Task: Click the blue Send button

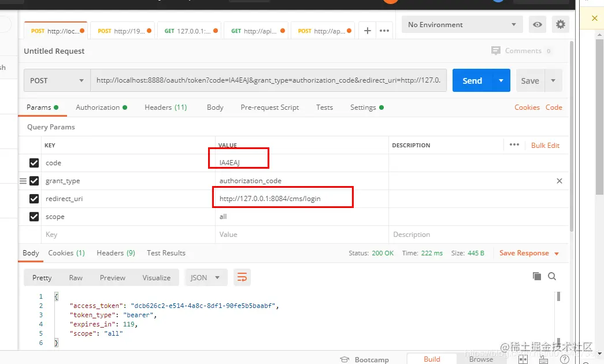Action: coord(472,80)
